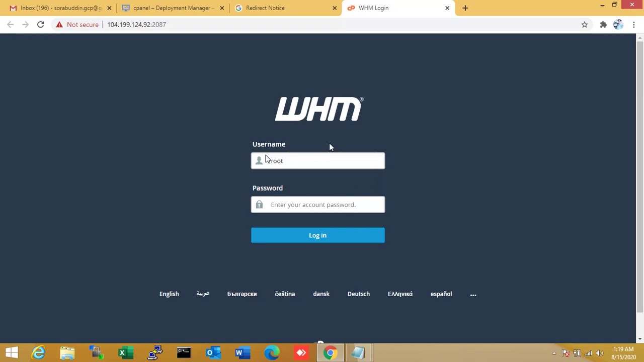
Task: Select čeština language link
Action: (x=285, y=294)
